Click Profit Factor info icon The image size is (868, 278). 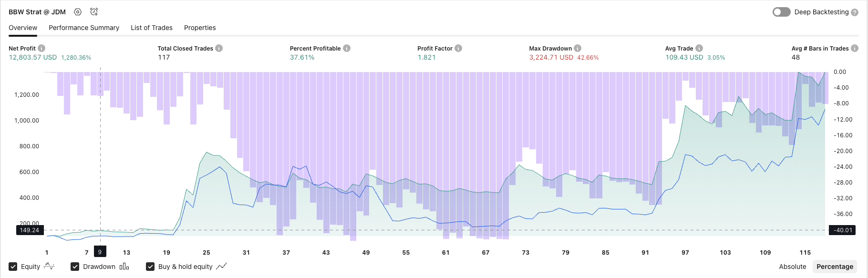pyautogui.click(x=458, y=48)
